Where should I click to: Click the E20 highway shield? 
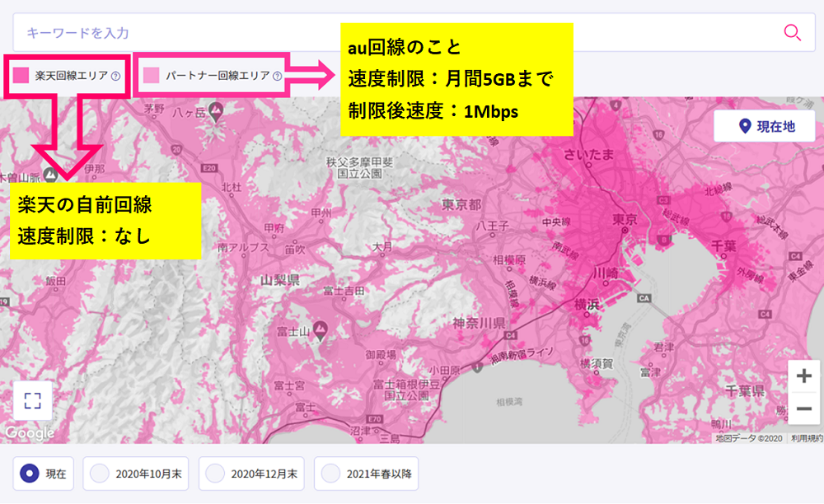[x=209, y=168]
